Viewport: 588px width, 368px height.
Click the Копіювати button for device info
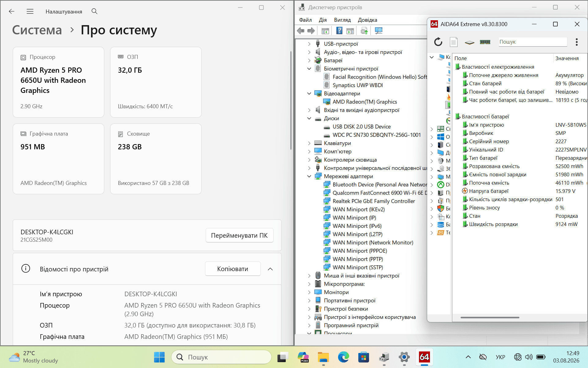tap(233, 269)
